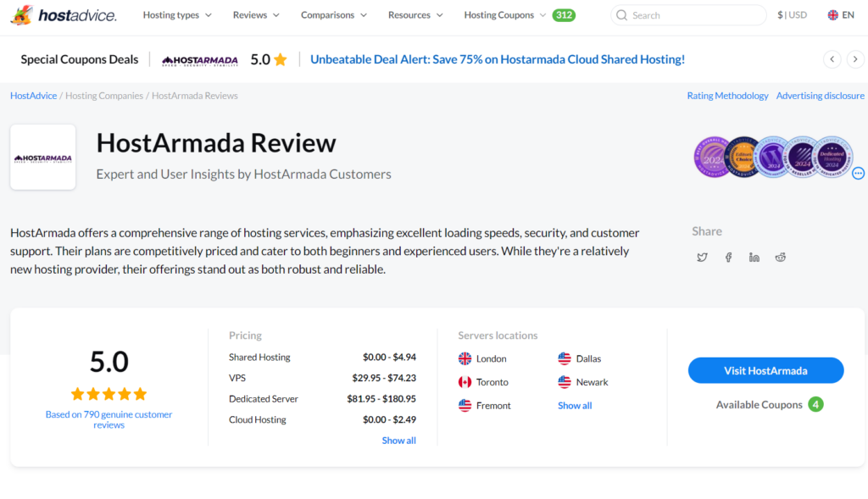Share review on LinkedIn
This screenshot has height=499, width=868.
pos(754,258)
